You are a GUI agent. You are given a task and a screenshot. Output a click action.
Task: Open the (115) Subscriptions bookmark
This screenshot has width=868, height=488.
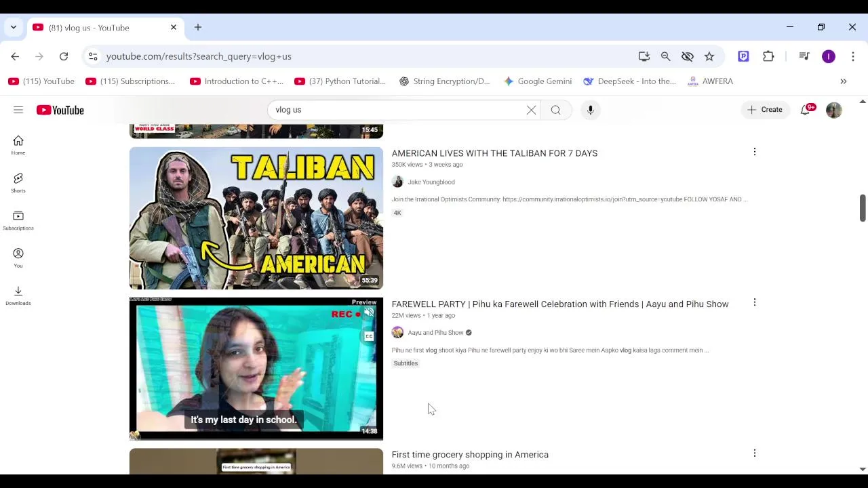pos(130,81)
